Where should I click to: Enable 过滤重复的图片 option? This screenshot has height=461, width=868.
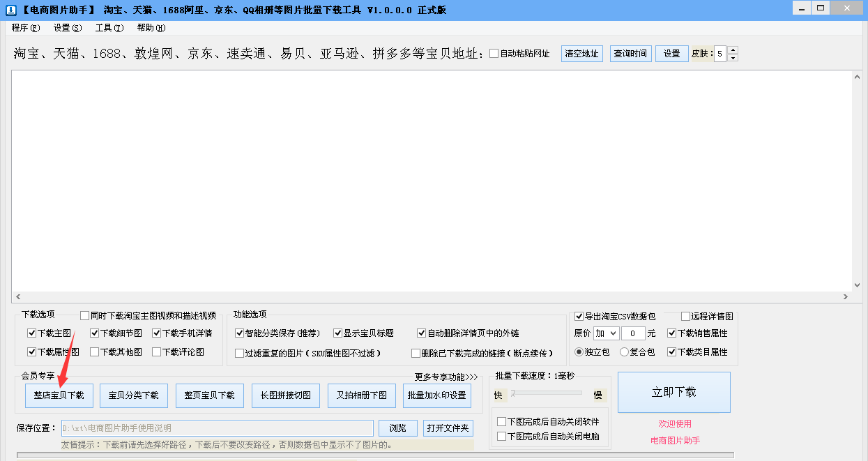pos(240,353)
